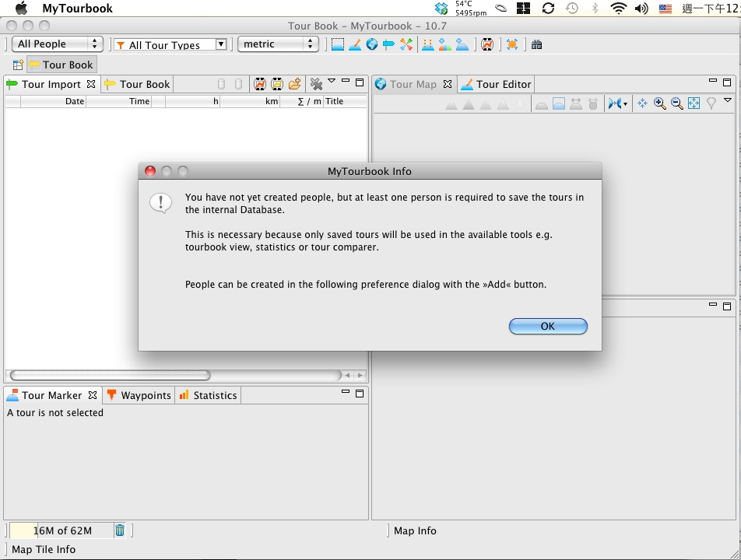Viewport: 741px width, 560px height.
Task: Open Tour Editor from main toolbar icon
Action: [355, 45]
